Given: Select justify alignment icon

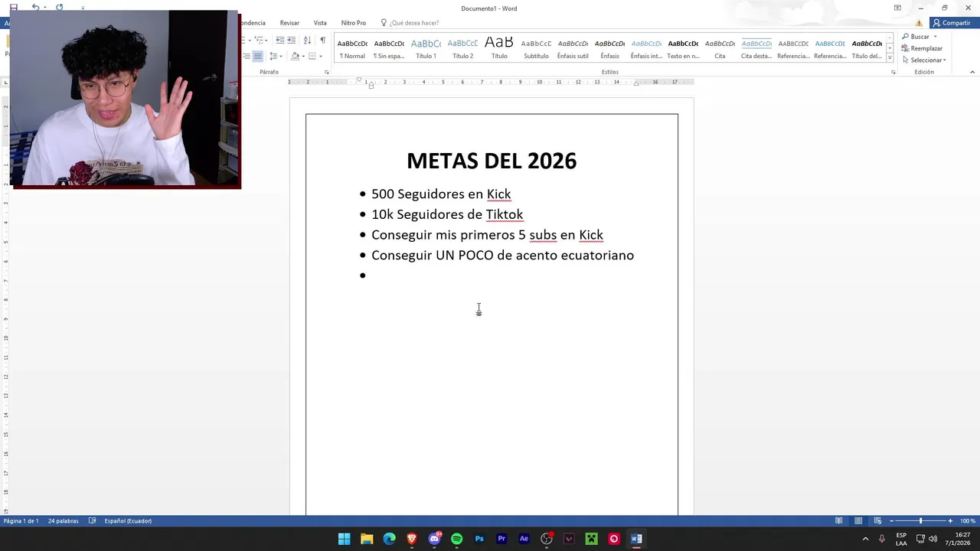Looking at the screenshot, I should 258,56.
